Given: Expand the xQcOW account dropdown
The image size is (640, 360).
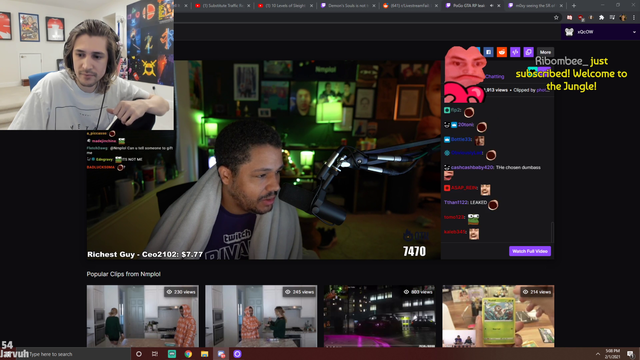Looking at the screenshot, I should [634, 32].
